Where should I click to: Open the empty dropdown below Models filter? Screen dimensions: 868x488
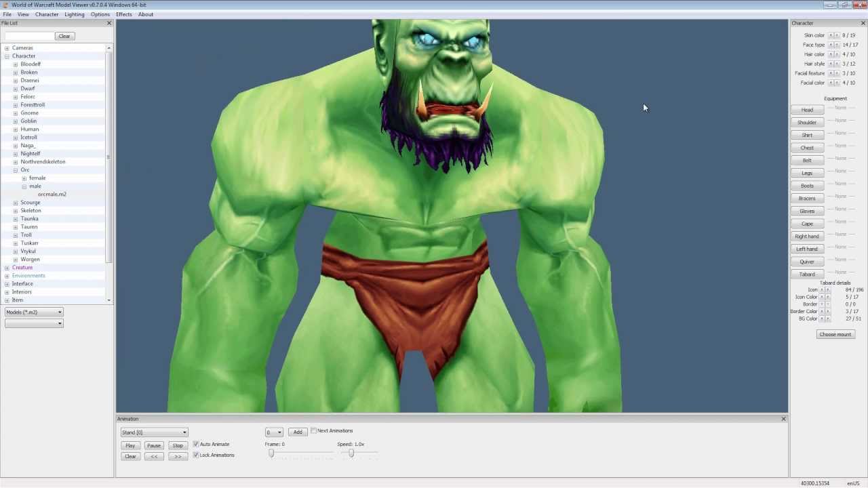[x=34, y=323]
